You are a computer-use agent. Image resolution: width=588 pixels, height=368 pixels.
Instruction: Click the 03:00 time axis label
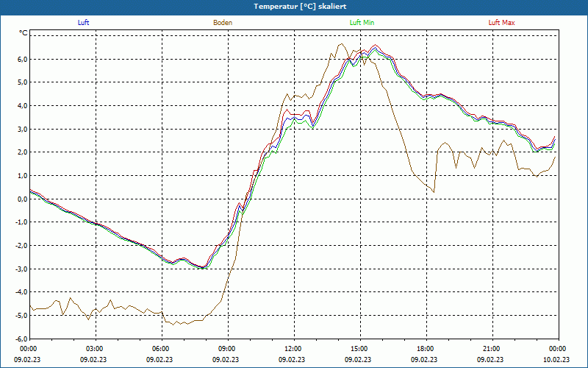tap(96, 349)
